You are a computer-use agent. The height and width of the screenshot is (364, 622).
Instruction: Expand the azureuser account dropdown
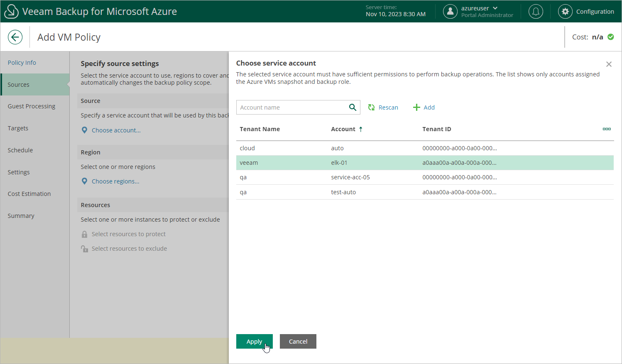pos(495,8)
